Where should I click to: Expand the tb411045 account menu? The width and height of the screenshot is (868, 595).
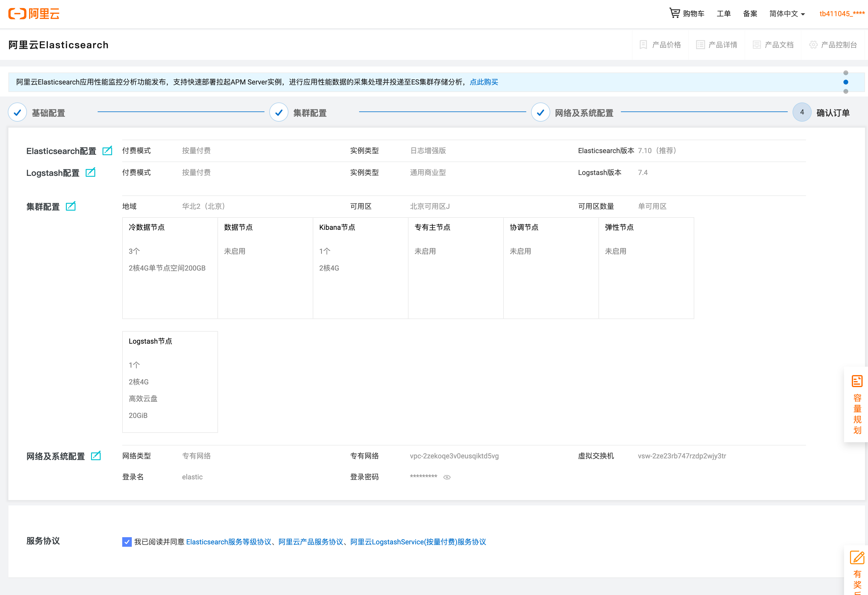(x=841, y=14)
